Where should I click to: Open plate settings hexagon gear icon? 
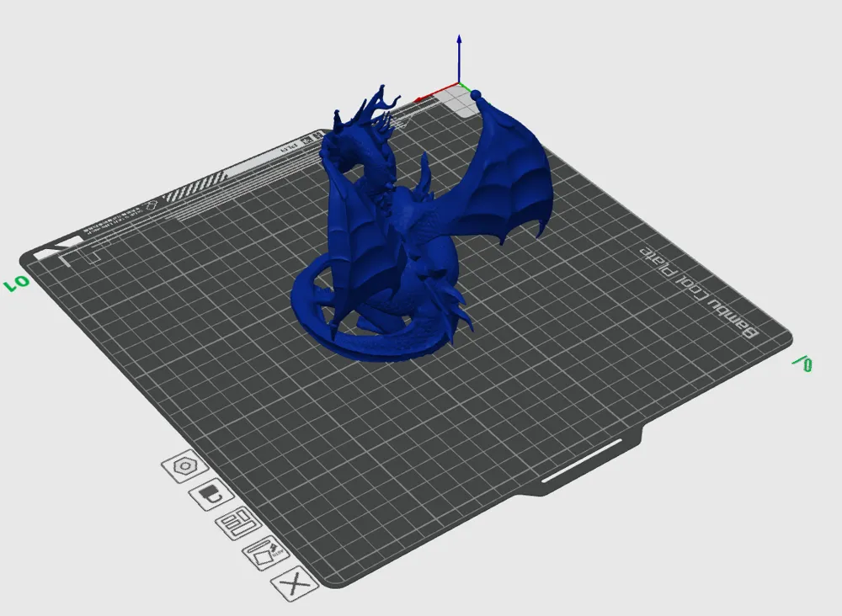click(185, 465)
